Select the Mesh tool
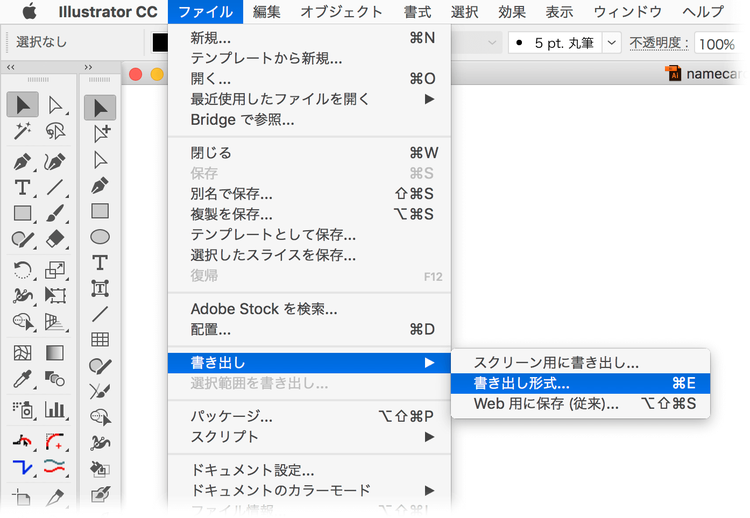The width and height of the screenshot is (750, 518). click(x=22, y=353)
